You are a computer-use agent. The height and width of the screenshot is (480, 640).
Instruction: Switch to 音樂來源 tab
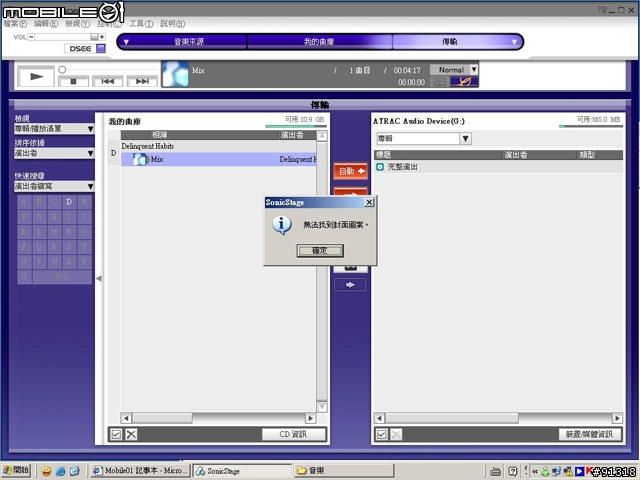(x=189, y=42)
